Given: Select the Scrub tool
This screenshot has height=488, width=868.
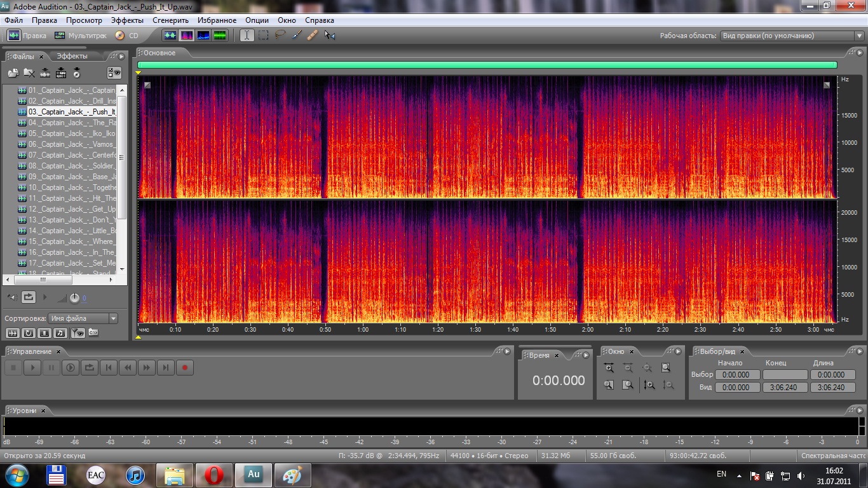Looking at the screenshot, I should point(329,36).
